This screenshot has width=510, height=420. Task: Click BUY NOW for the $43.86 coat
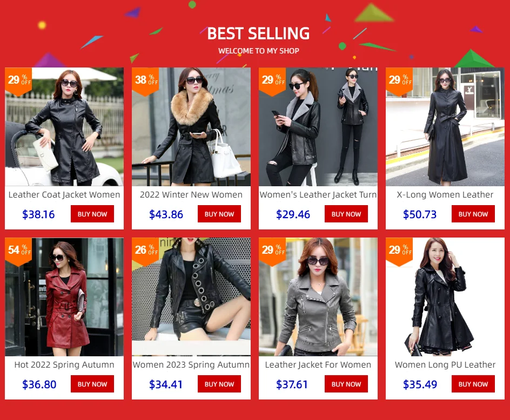pos(219,214)
